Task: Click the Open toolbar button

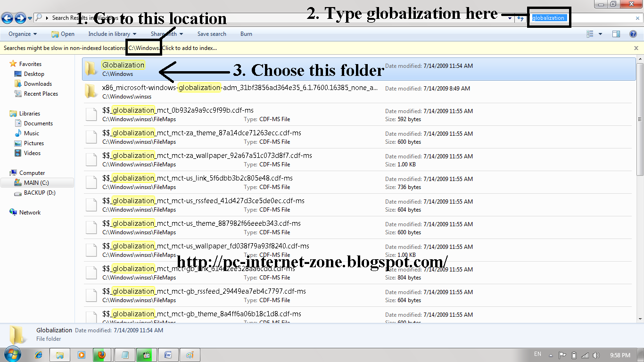Action: (x=63, y=34)
